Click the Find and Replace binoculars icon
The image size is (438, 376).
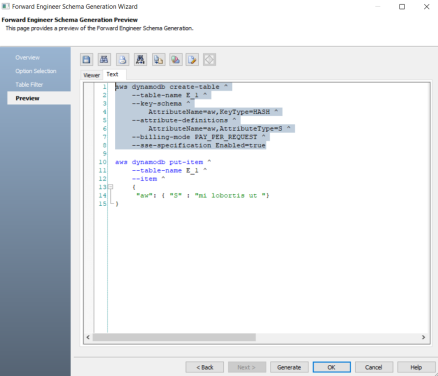tap(140, 60)
